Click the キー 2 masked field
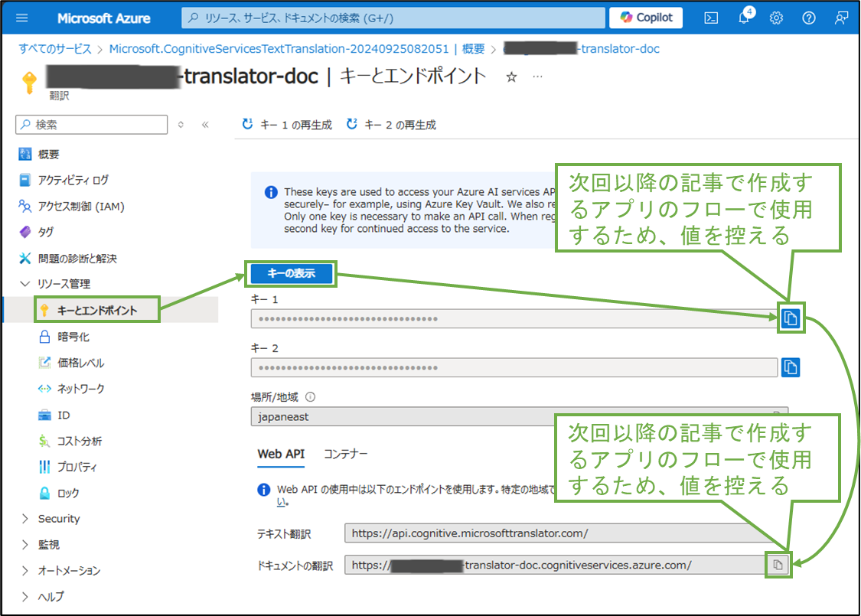 click(514, 367)
